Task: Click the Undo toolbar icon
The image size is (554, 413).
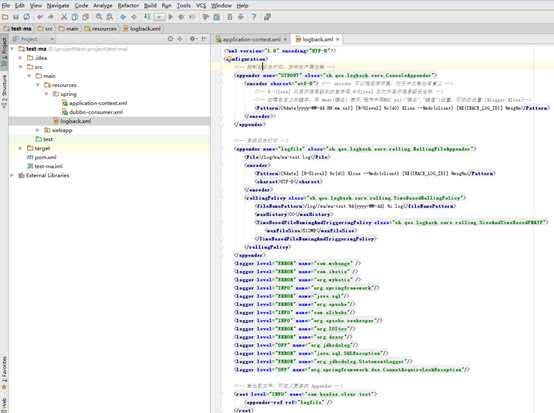Action: [x=40, y=17]
